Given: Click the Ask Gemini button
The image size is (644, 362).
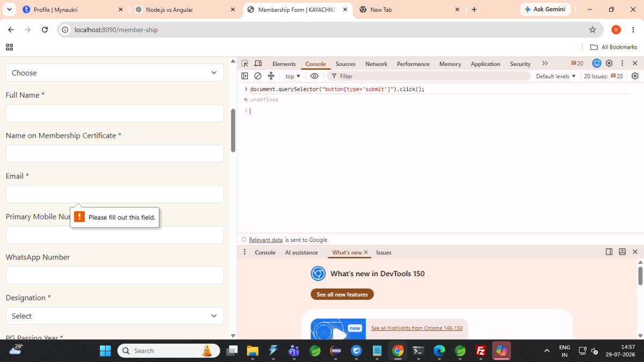Looking at the screenshot, I should [545, 10].
